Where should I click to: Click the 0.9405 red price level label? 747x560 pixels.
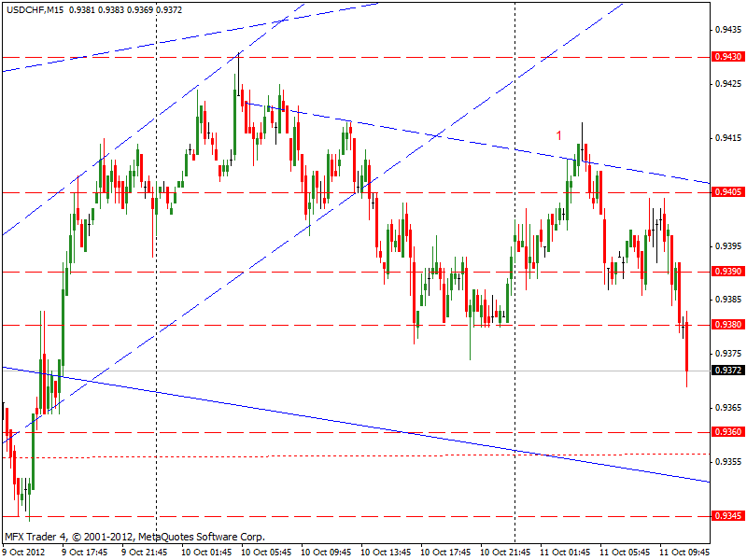point(728,192)
